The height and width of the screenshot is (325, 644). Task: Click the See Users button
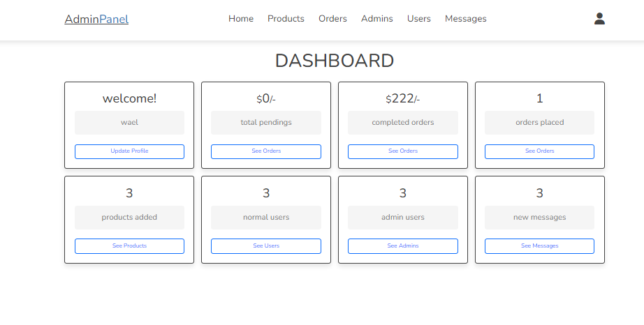coord(266,246)
